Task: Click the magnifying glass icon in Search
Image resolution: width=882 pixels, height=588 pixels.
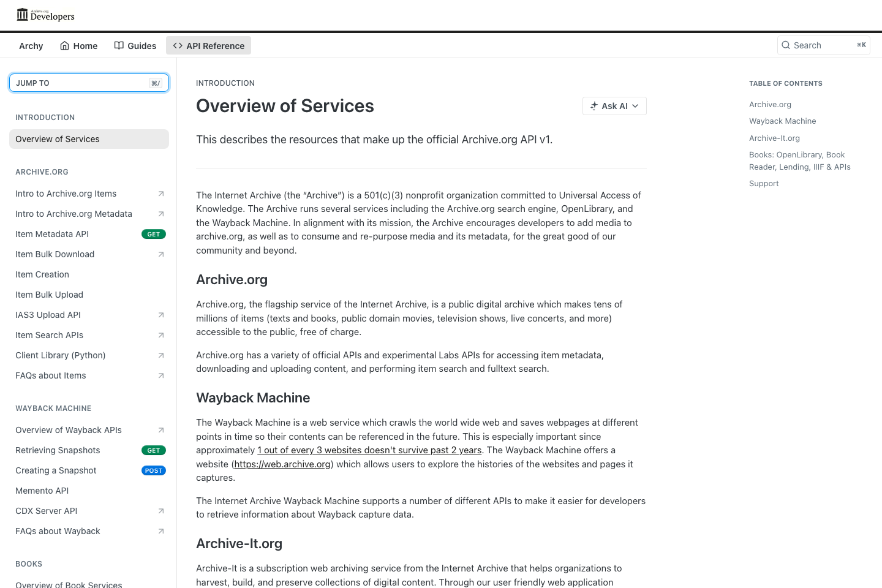Action: pyautogui.click(x=786, y=45)
